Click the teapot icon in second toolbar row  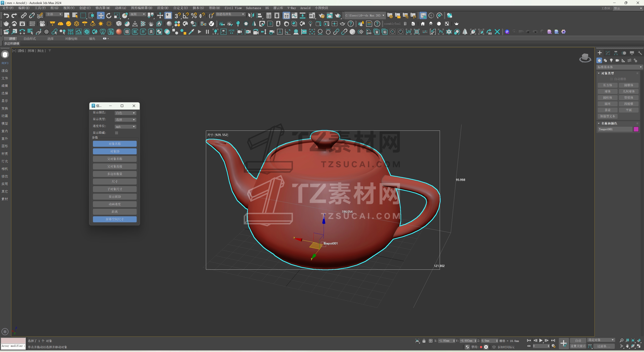[6, 24]
